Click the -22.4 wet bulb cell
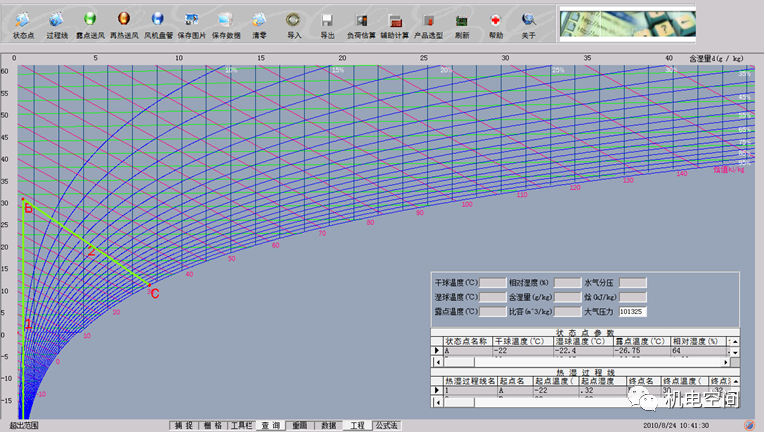 [x=584, y=351]
